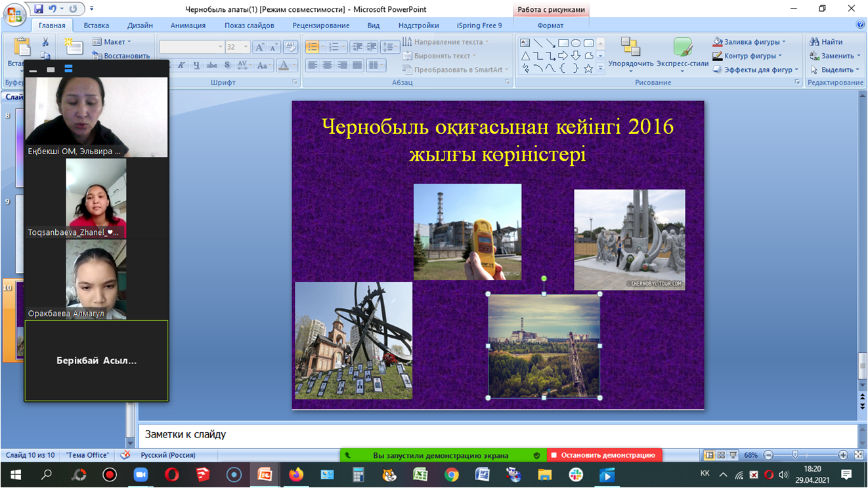This screenshot has height=488, width=868.
Task: Open the font size dropdown
Action: click(246, 47)
